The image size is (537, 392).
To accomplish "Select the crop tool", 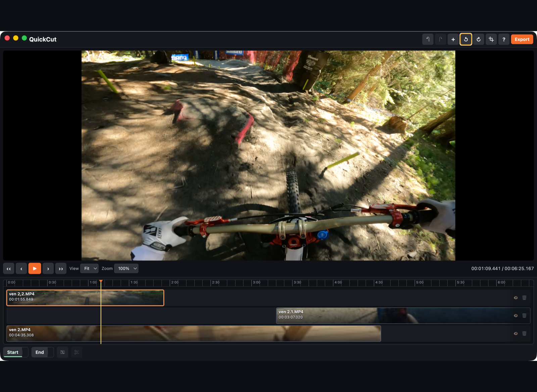I will (x=491, y=39).
